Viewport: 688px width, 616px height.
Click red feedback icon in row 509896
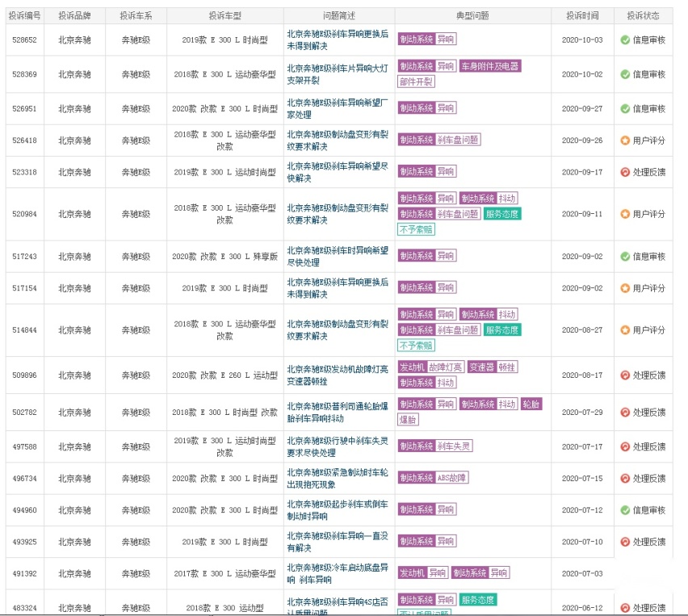(x=625, y=375)
